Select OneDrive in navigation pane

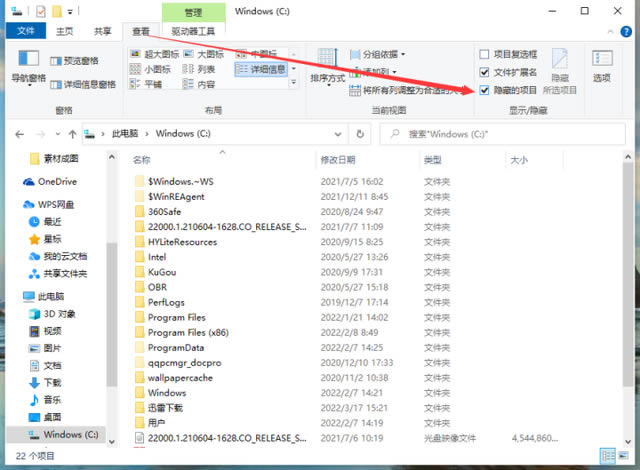pyautogui.click(x=50, y=182)
